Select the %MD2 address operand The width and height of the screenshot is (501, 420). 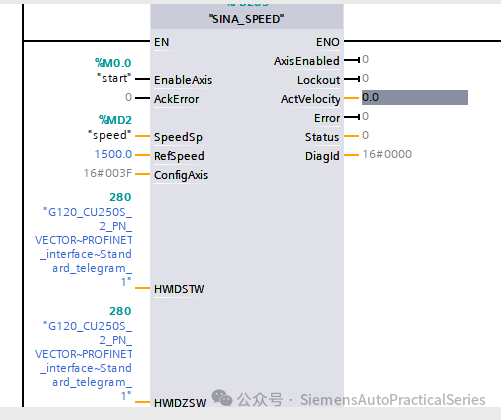[x=115, y=120]
